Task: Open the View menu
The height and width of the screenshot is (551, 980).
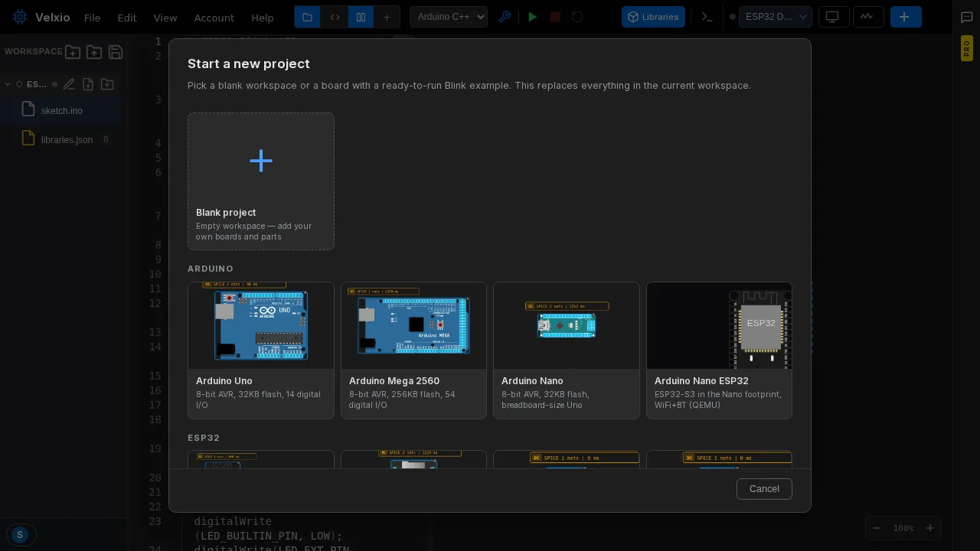Action: tap(165, 18)
